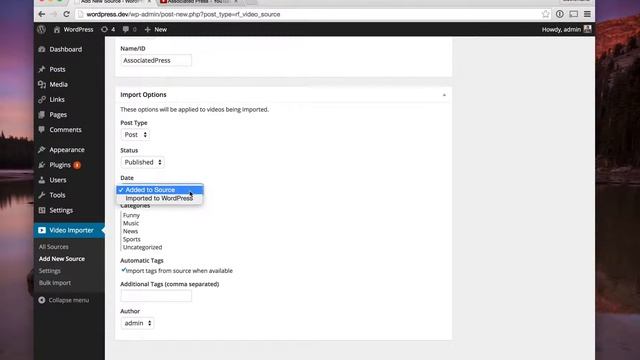640x360 pixels.
Task: Visit site via WordPress home icon
Action: (57, 29)
